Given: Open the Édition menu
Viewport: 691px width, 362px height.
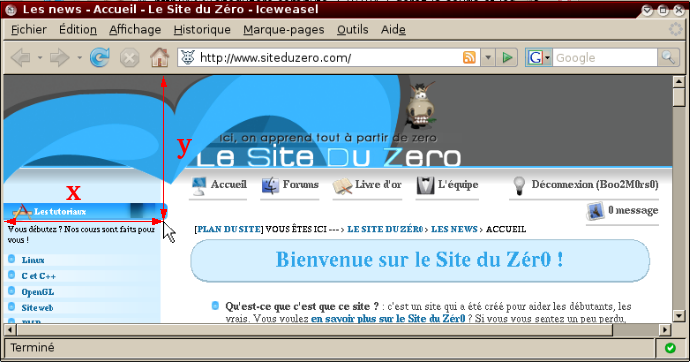Looking at the screenshot, I should click(78, 30).
